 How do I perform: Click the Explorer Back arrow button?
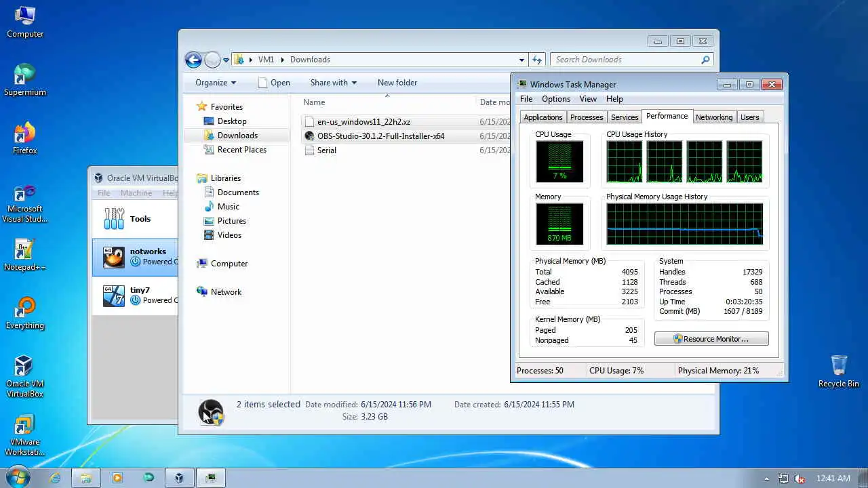193,60
